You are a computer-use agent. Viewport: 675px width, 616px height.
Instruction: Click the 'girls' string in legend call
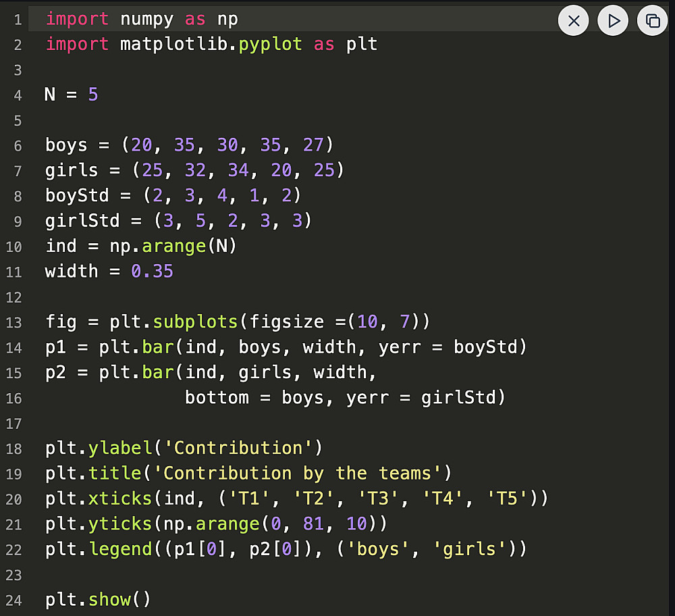(x=470, y=549)
